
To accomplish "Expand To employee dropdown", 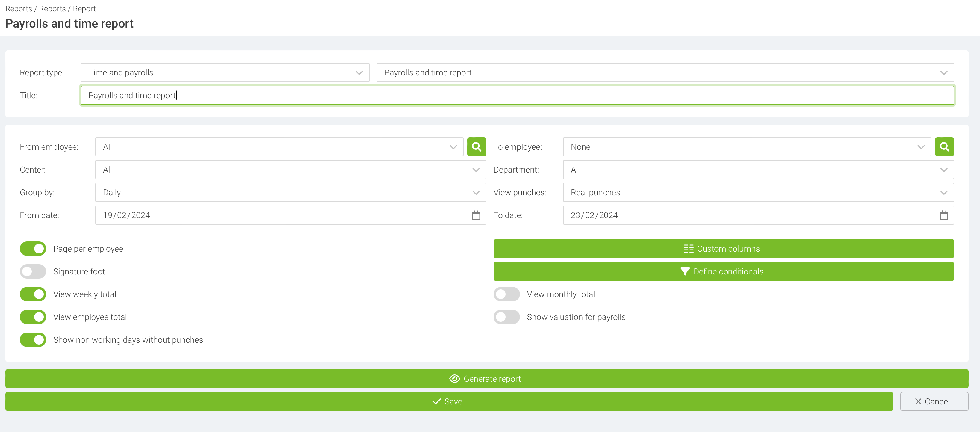I will coord(747,147).
